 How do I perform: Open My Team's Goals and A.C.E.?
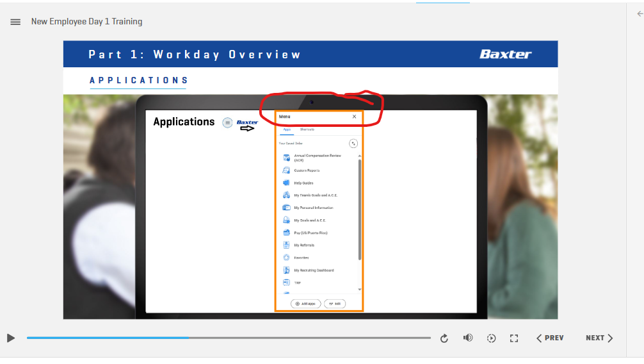[310, 195]
